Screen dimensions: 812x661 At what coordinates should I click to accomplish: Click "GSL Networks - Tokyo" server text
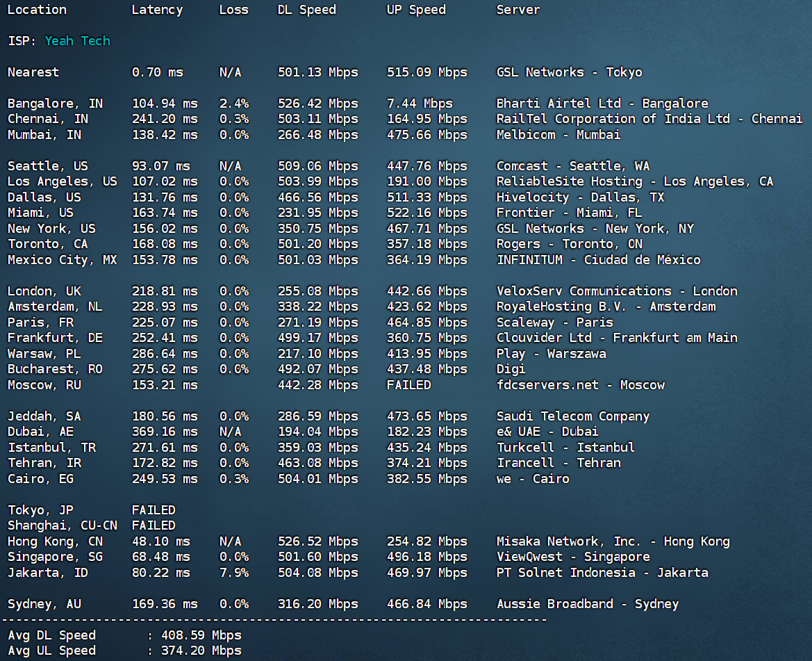[569, 72]
